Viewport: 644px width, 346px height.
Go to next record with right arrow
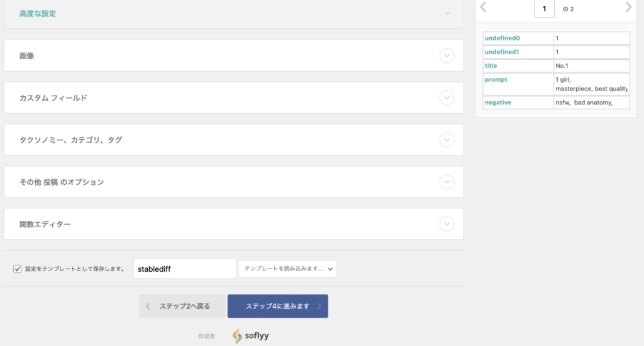tap(628, 8)
